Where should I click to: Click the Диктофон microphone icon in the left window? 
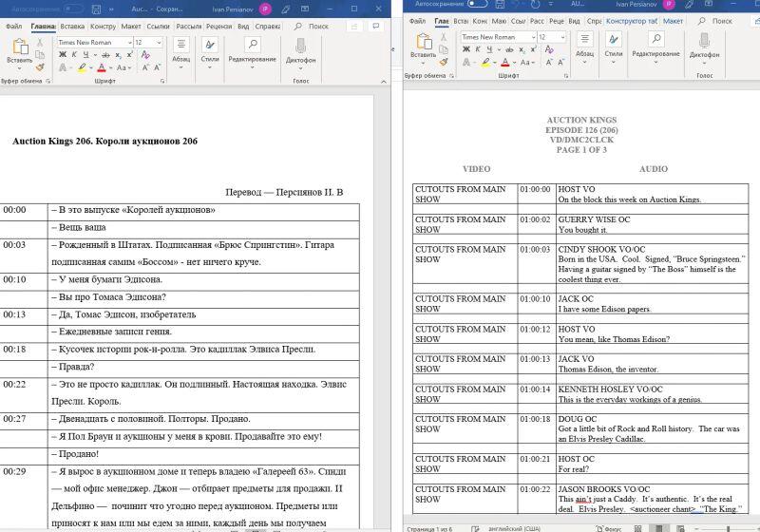[x=300, y=46]
